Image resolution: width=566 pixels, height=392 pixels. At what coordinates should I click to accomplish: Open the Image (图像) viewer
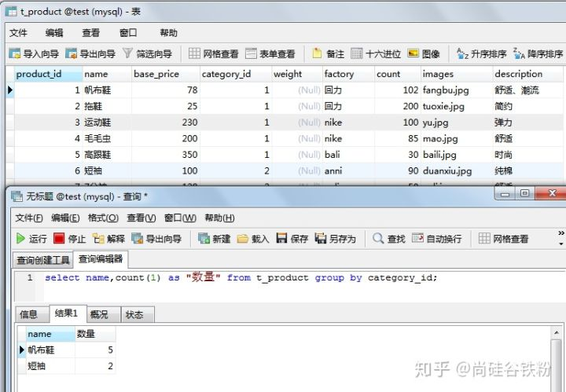424,53
